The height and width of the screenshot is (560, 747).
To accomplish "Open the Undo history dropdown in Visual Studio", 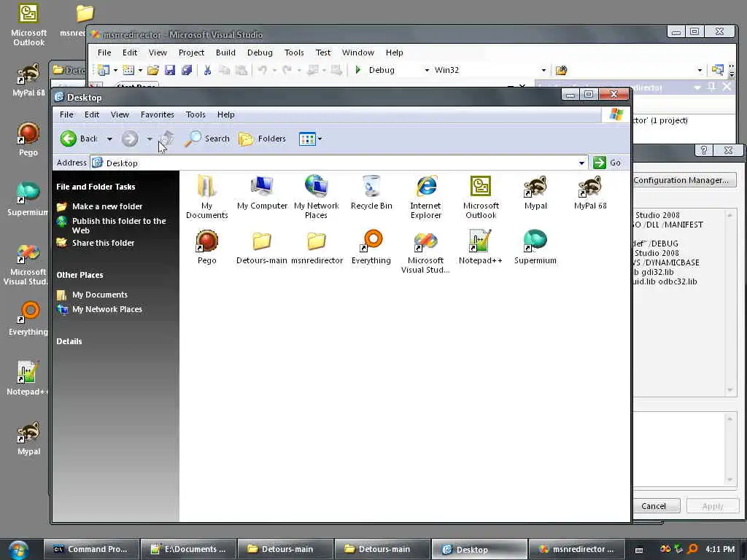I will (274, 71).
